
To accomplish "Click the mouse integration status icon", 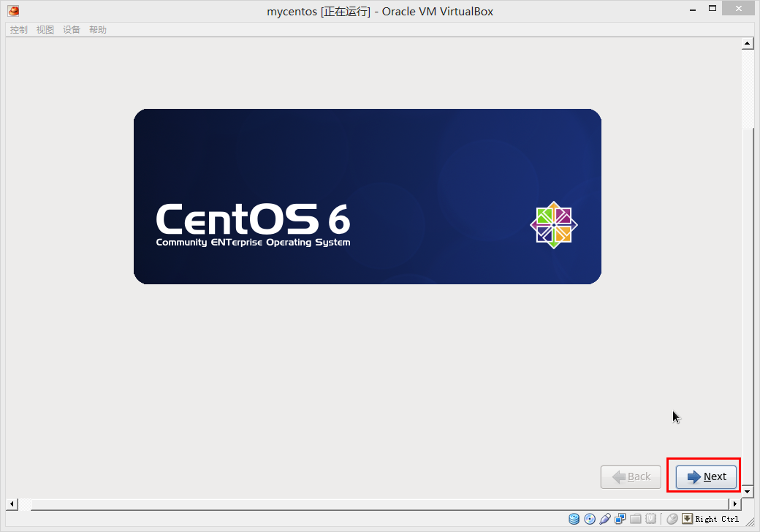I will [x=672, y=519].
